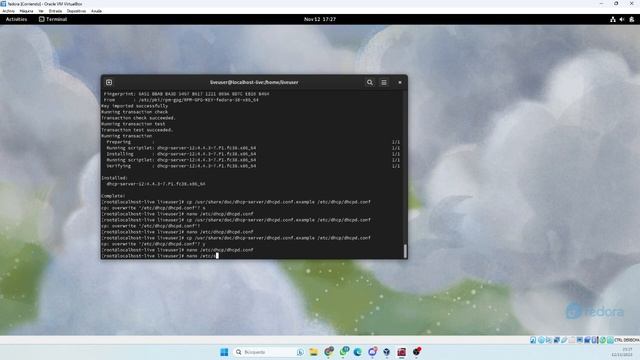
Task: Open a new tab in the terminal
Action: pyautogui.click(x=109, y=82)
